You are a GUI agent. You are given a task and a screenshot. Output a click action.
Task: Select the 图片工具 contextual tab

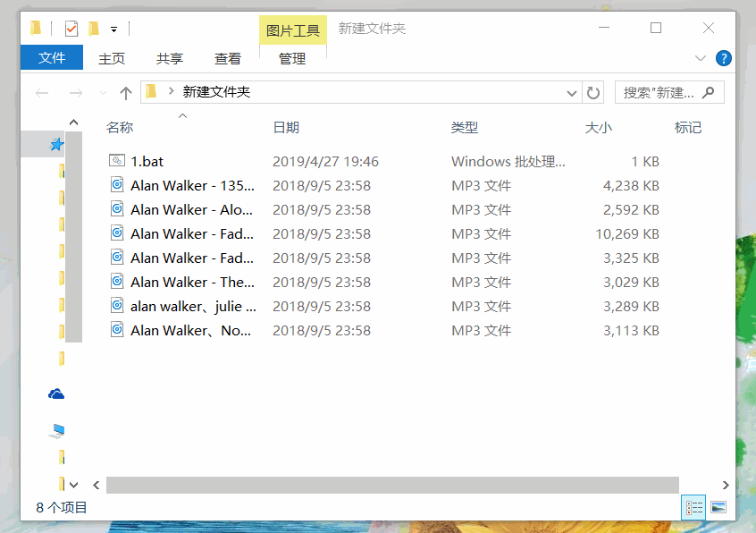coord(293,30)
